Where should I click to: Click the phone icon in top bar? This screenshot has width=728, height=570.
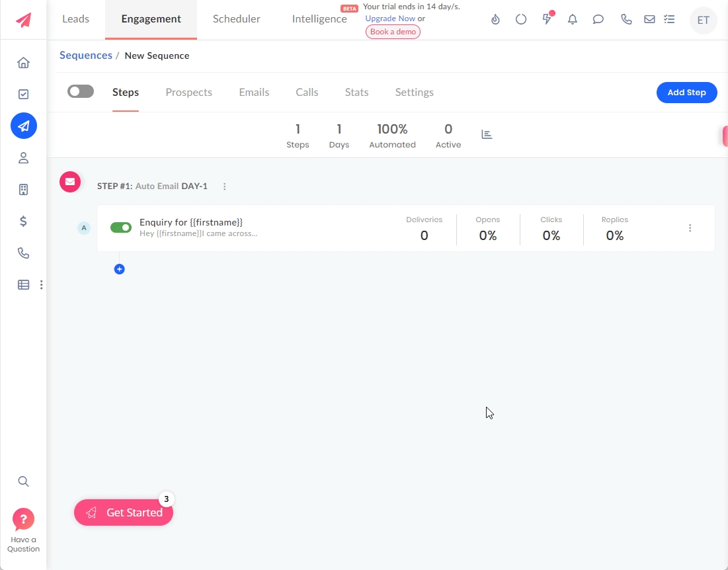pos(626,20)
